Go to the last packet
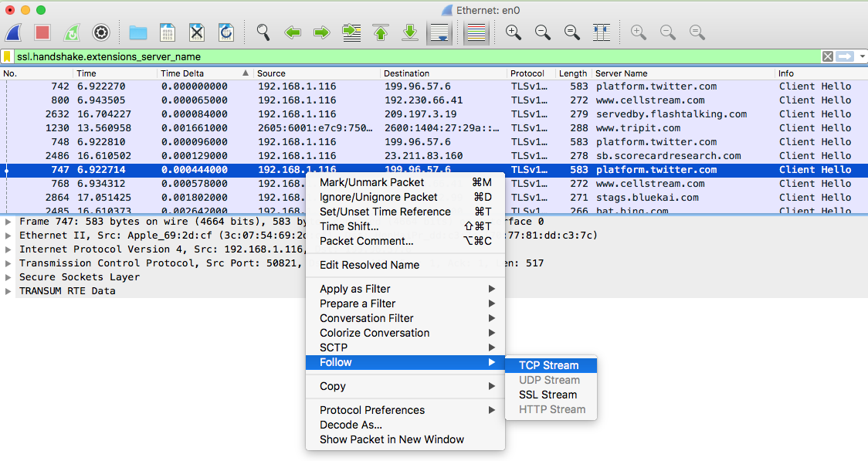868x461 pixels. 410,32
